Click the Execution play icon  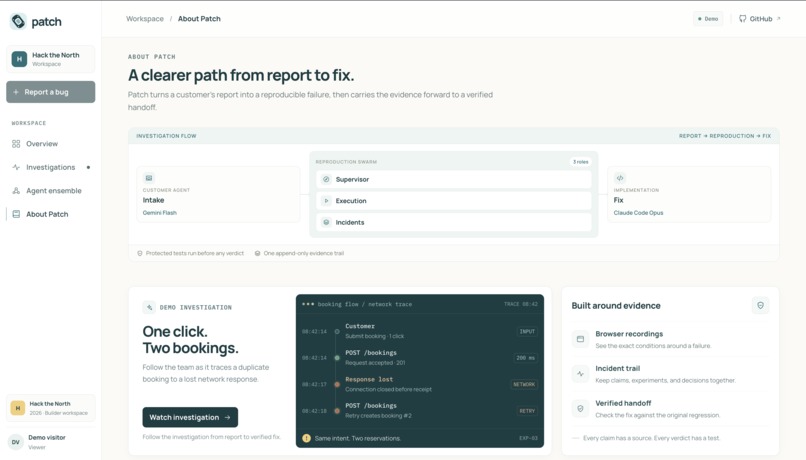pyautogui.click(x=326, y=201)
